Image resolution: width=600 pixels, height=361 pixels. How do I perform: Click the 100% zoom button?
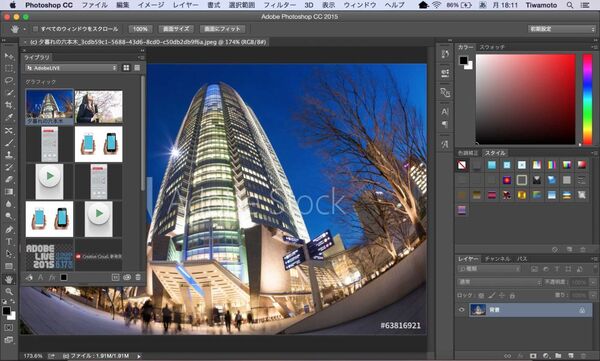[140, 29]
